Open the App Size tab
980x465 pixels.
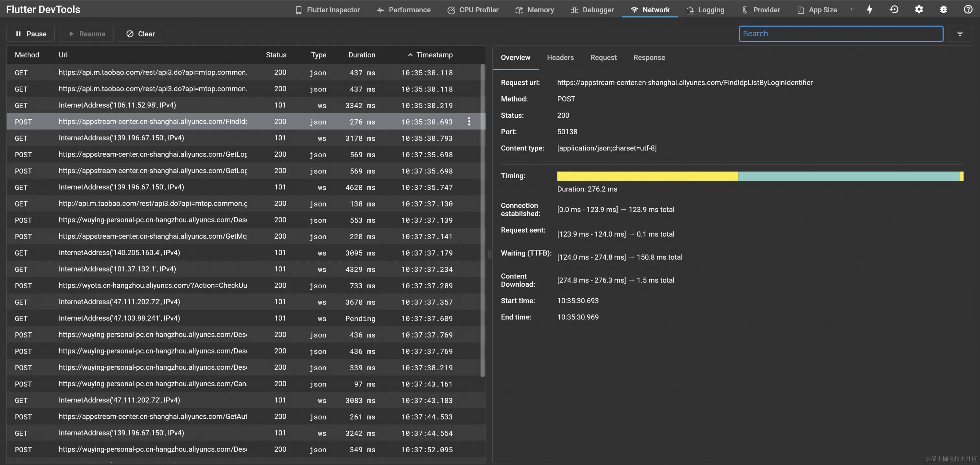click(x=817, y=10)
